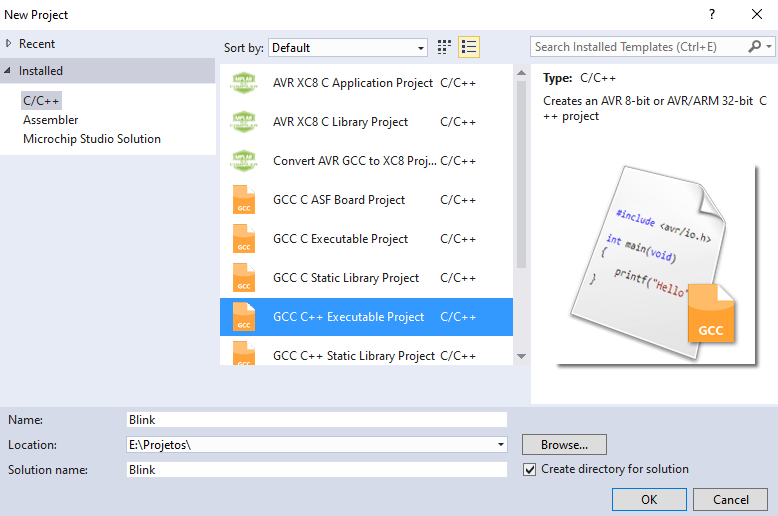
Task: Collapse the Installed section
Action: (x=7, y=71)
